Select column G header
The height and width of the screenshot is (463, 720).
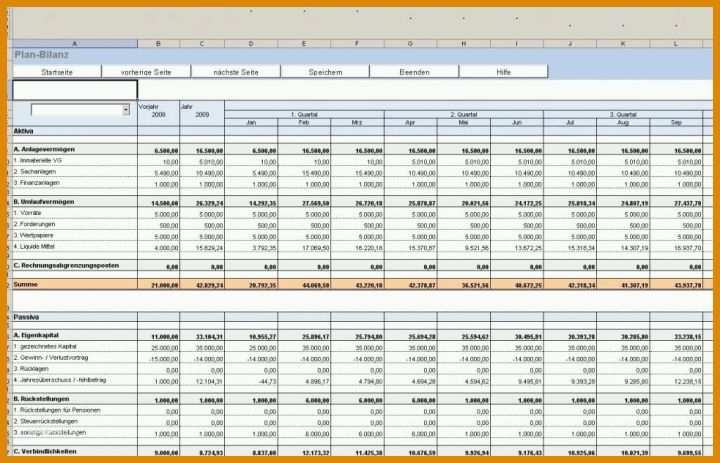[411, 44]
